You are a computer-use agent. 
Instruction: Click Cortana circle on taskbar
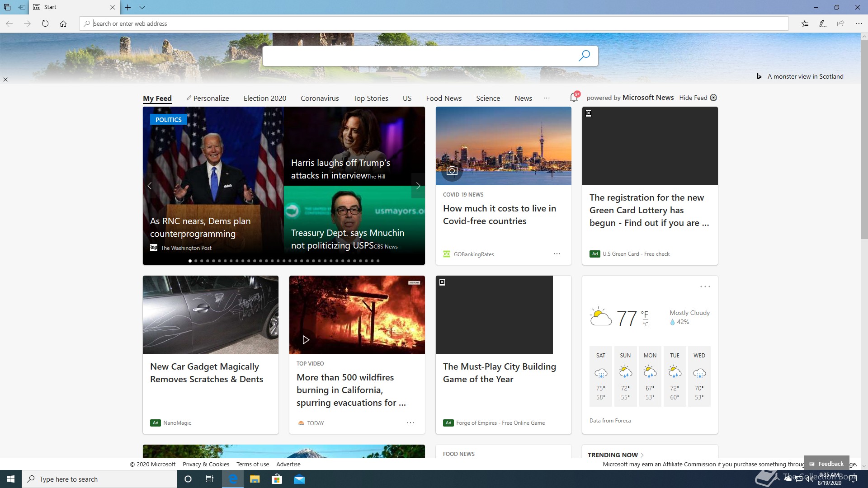tap(188, 479)
